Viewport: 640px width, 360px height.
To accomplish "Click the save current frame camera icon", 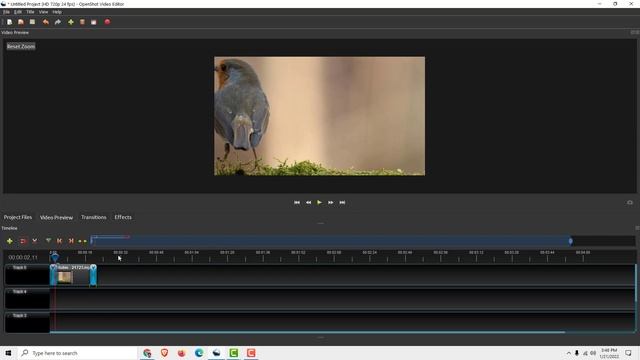I will 630,202.
